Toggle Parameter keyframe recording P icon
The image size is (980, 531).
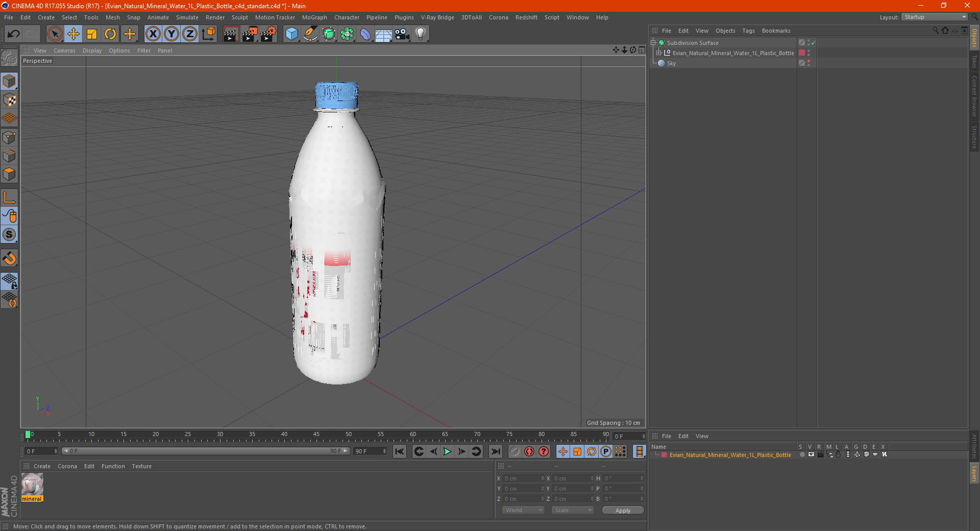coord(606,451)
